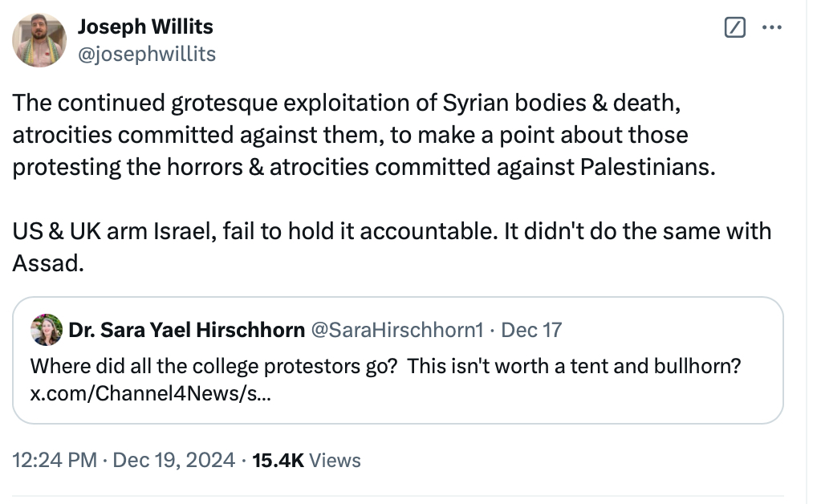Click the Views label beside 15.4K
The width and height of the screenshot is (817, 504).
click(x=335, y=461)
